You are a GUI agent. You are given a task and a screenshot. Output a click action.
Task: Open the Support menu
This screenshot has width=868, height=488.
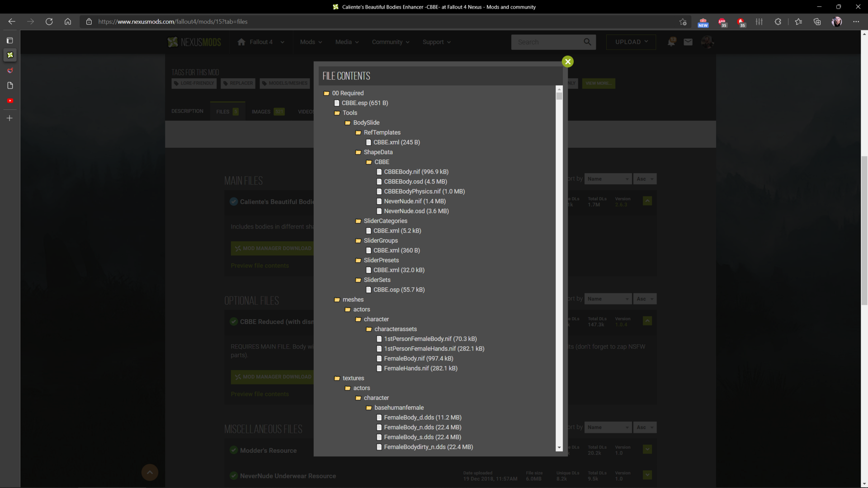437,42
